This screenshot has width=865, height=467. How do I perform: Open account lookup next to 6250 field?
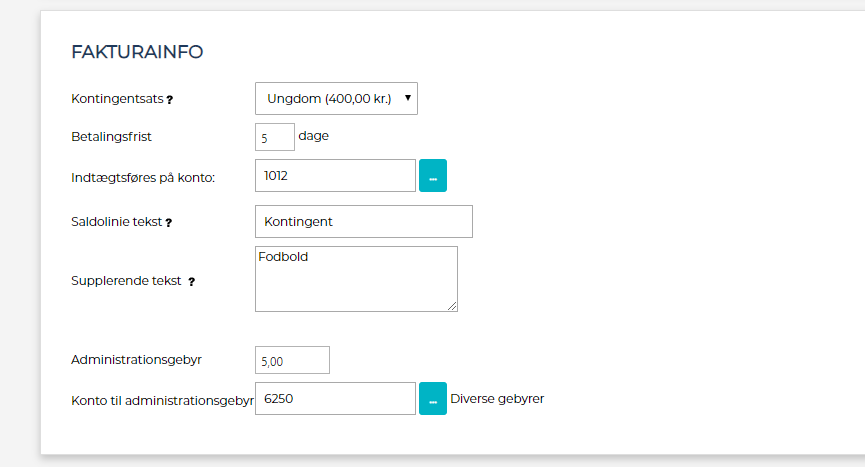(x=432, y=399)
